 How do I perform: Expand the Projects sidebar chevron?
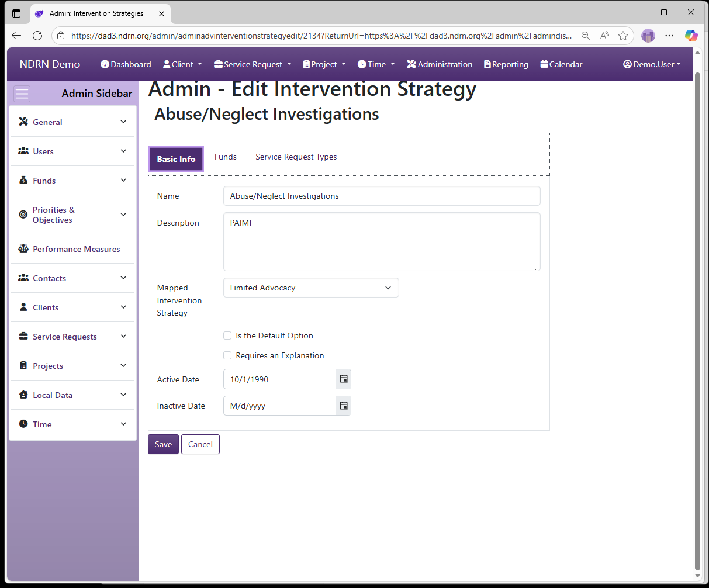123,365
